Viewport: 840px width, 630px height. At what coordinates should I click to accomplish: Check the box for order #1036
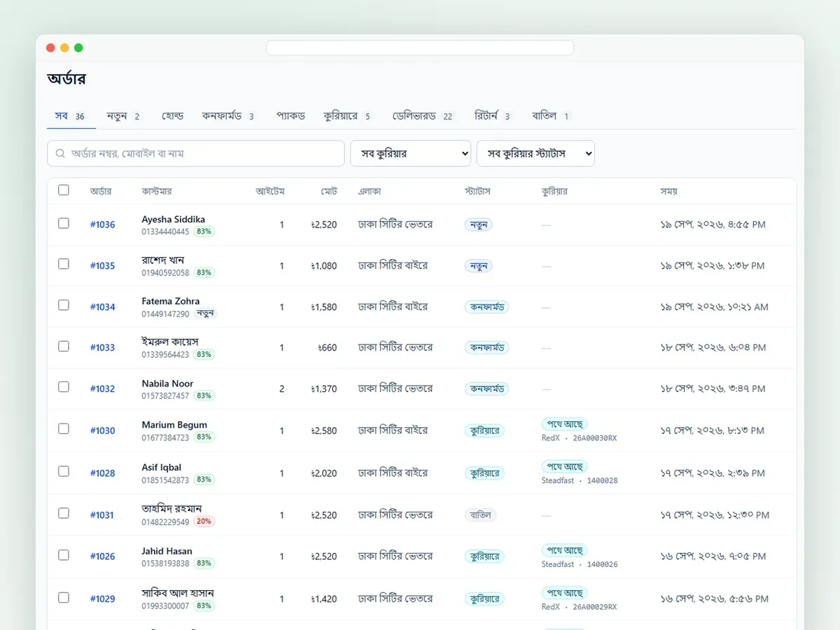click(64, 223)
